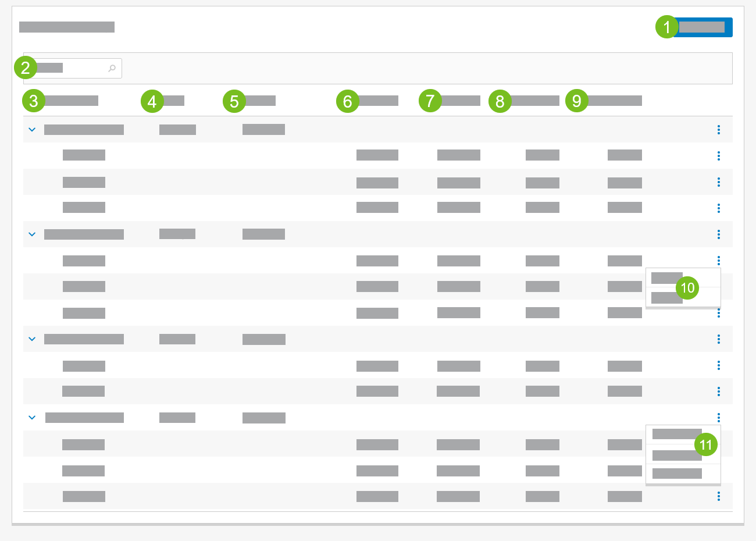Open kebab menu of the fourth group row
756x541 pixels.
coord(719,418)
